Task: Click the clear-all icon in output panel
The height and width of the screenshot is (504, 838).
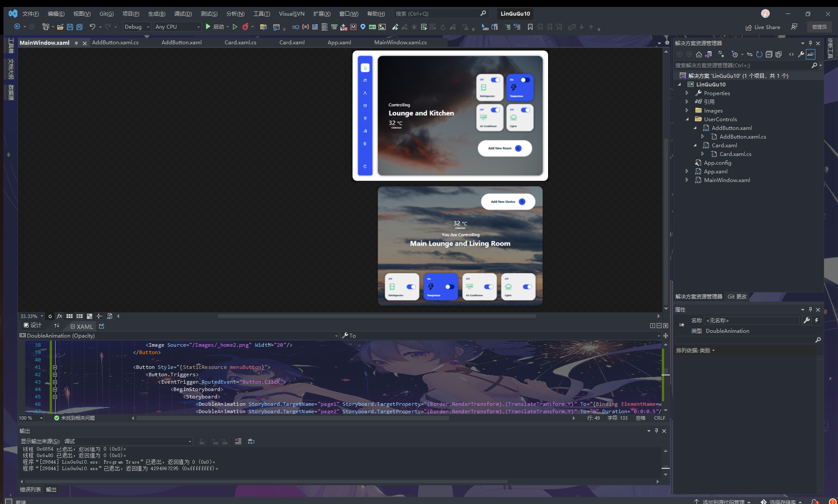Action: (x=238, y=441)
